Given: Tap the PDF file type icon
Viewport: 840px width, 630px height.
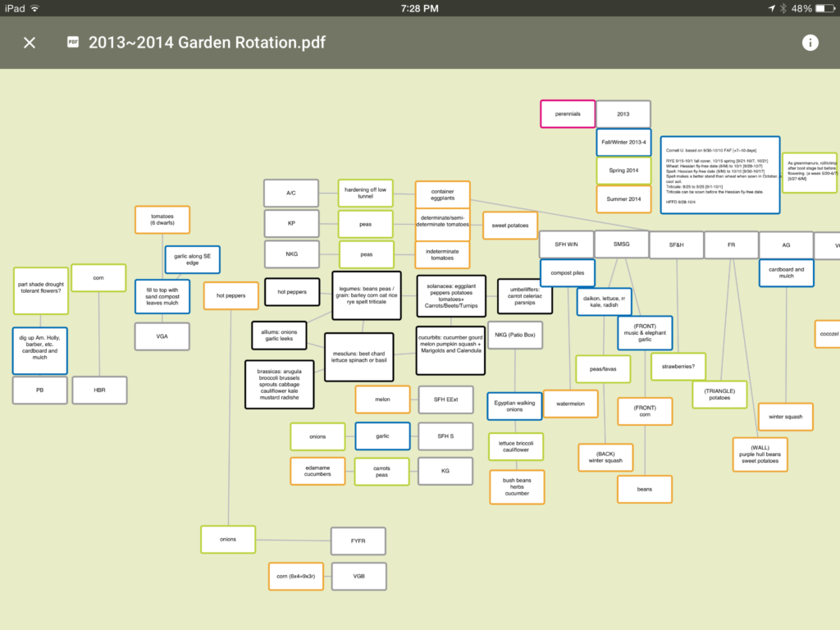Looking at the screenshot, I should (x=73, y=43).
